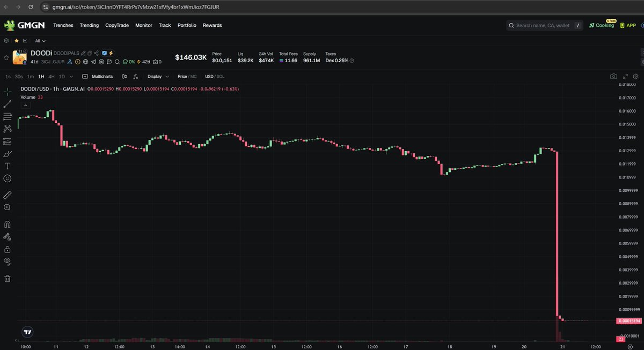Open fullscreen chart mode
The image size is (644, 350).
click(x=625, y=77)
